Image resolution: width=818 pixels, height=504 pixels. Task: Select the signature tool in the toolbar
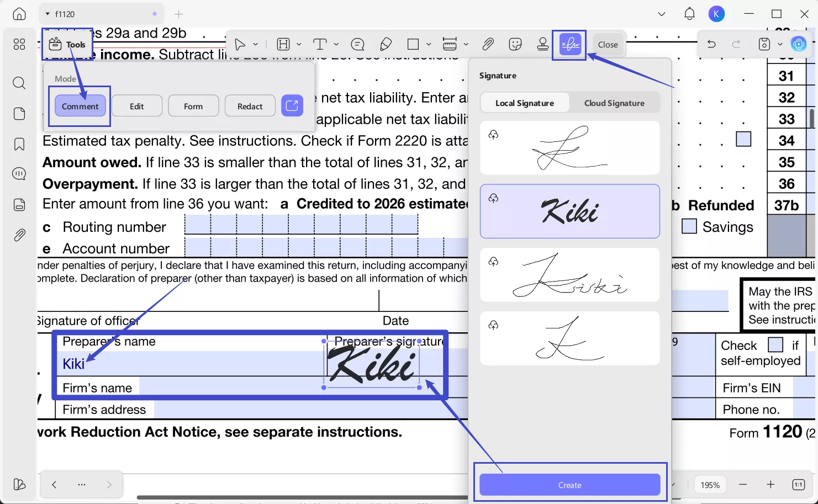coord(569,44)
